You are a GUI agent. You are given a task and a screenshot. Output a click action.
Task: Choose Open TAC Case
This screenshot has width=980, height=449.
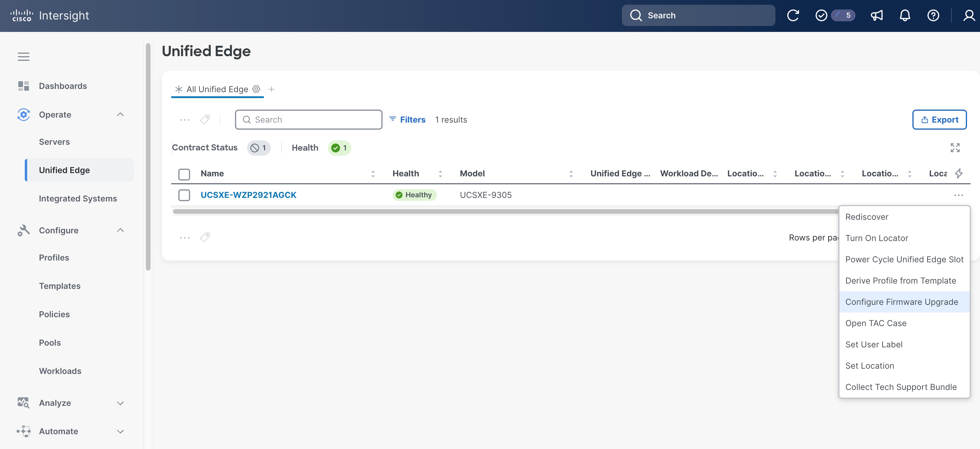[904, 324]
